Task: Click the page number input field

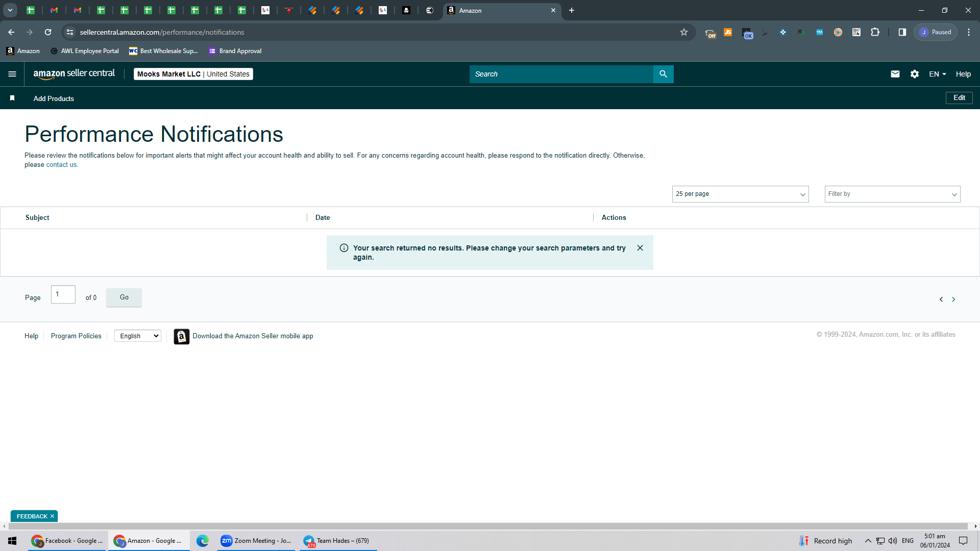Action: pyautogui.click(x=63, y=294)
